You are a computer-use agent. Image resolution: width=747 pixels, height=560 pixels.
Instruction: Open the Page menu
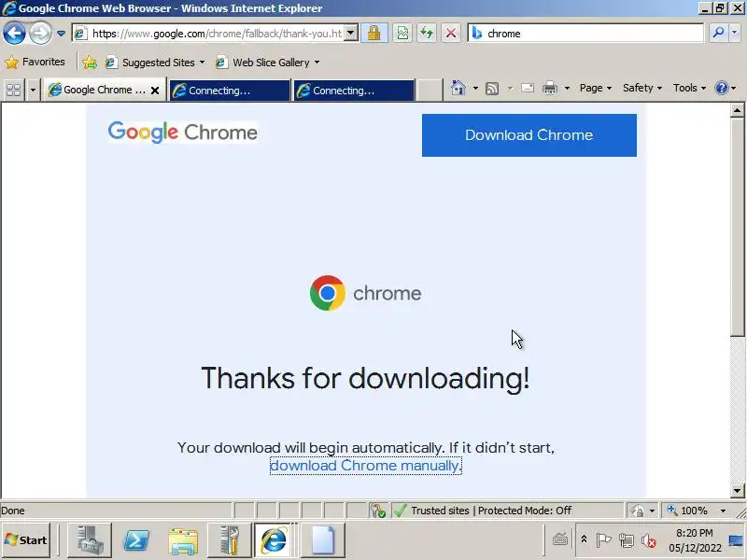coord(596,88)
